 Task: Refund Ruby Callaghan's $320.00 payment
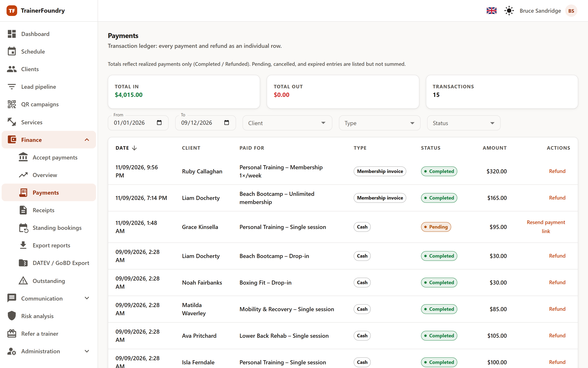557,171
